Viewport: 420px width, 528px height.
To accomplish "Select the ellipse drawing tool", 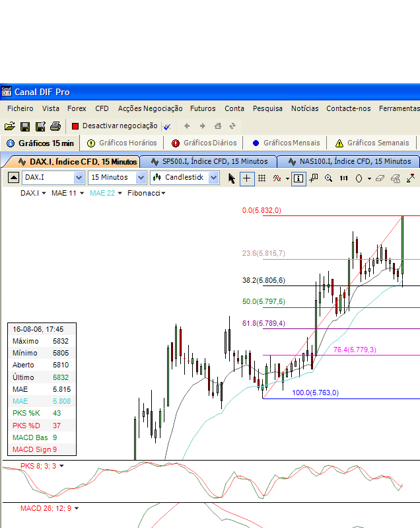I will pyautogui.click(x=359, y=178).
